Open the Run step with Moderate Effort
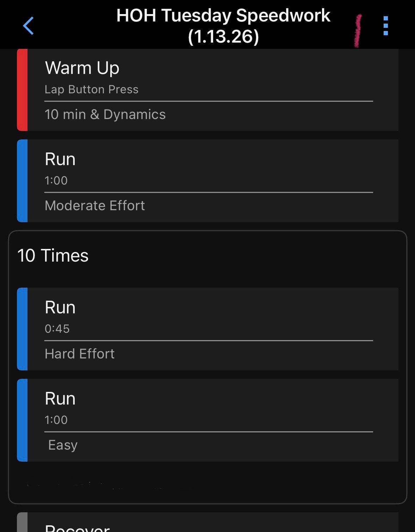415x532 pixels. [x=60, y=159]
